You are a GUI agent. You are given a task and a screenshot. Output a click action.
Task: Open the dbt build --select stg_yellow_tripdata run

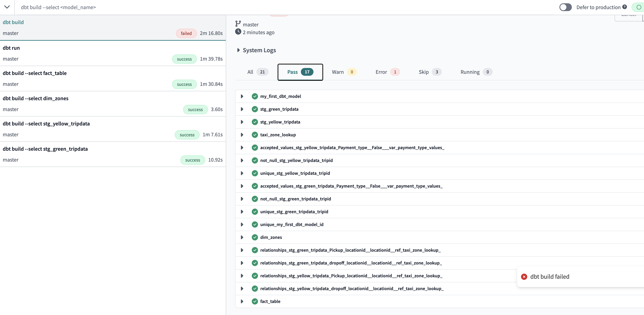click(113, 129)
